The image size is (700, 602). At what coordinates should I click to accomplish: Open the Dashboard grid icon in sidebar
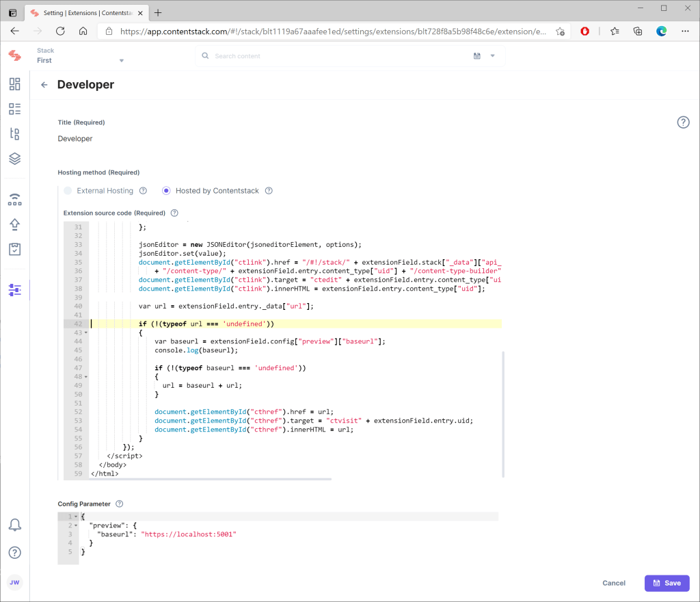(15, 84)
